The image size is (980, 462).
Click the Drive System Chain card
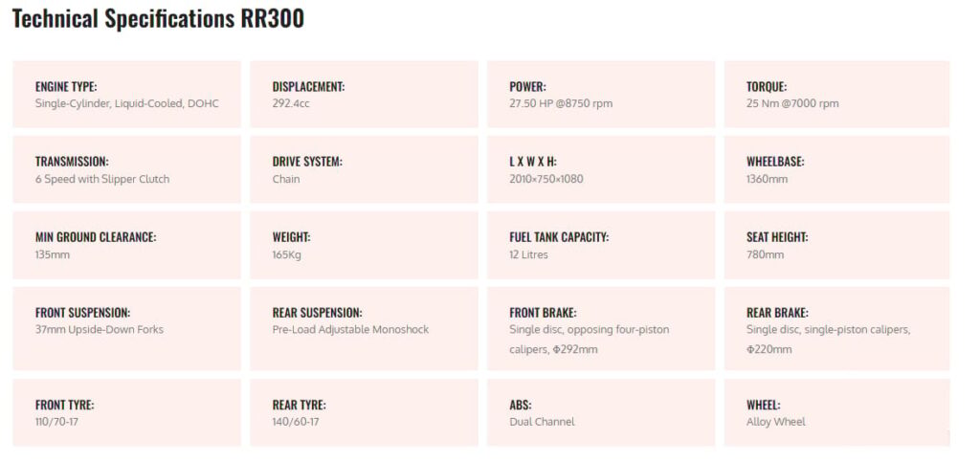pos(365,170)
